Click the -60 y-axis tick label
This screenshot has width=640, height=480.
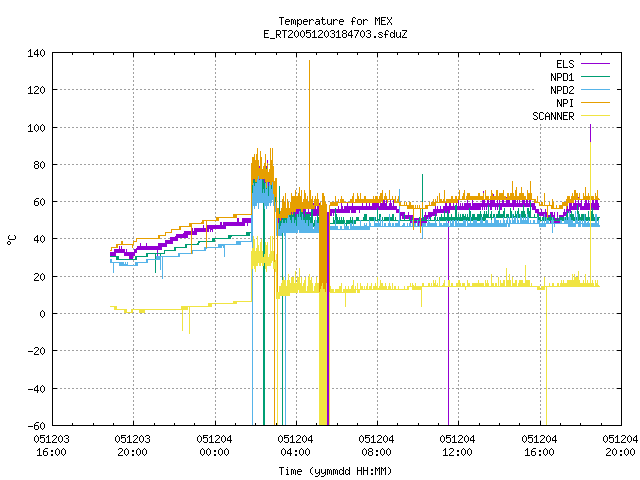tap(36, 426)
